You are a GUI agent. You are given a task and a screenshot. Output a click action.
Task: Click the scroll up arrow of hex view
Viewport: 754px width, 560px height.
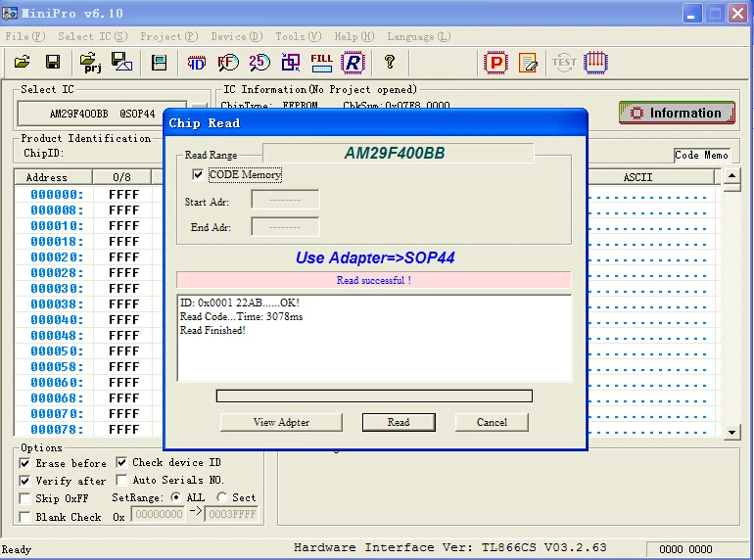731,176
